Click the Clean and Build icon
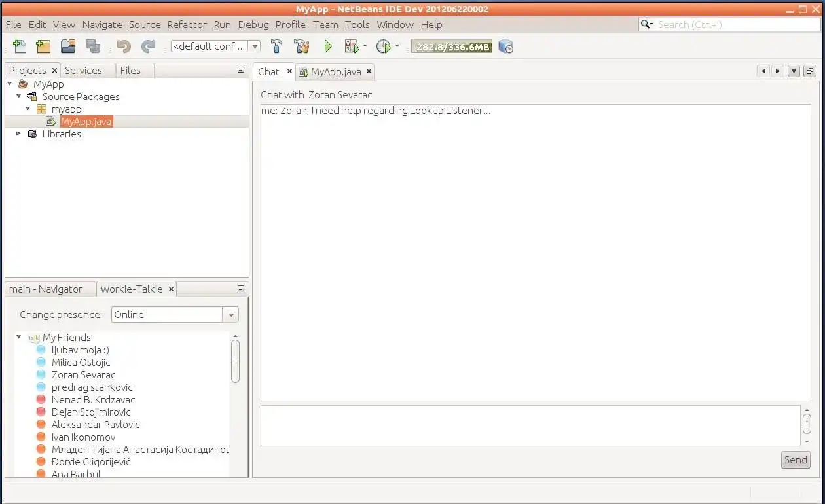The image size is (825, 504). pos(301,46)
